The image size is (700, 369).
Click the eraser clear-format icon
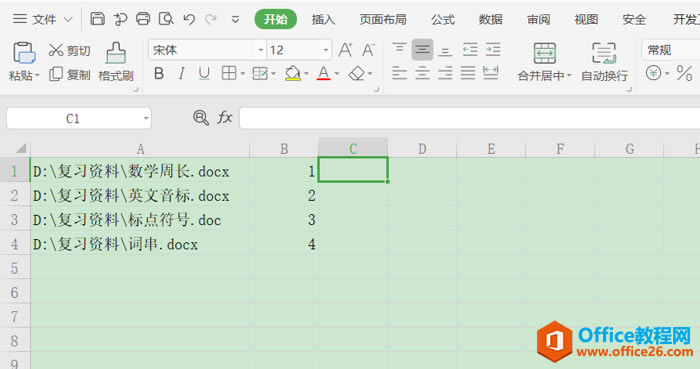coord(357,73)
